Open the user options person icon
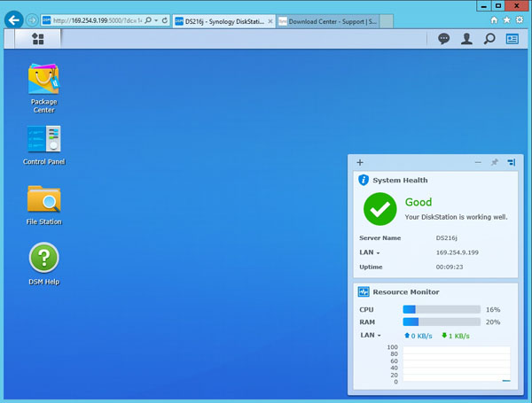The height and width of the screenshot is (403, 532). pos(466,39)
